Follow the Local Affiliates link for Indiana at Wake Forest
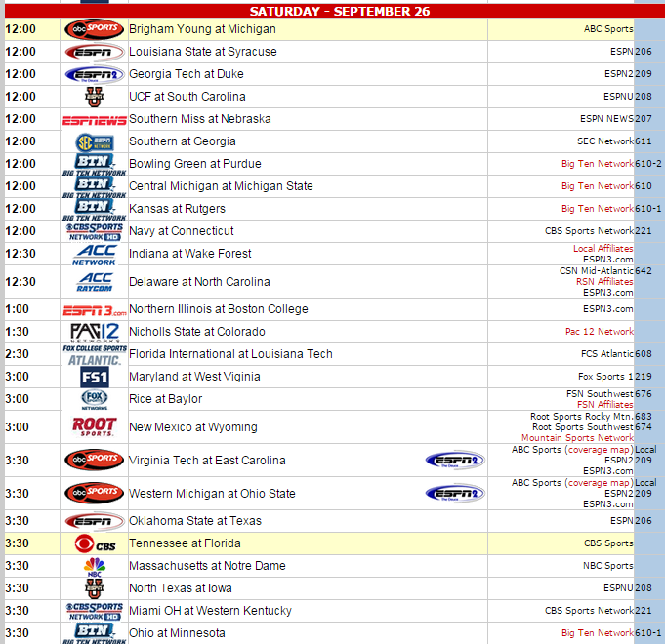665x644 pixels. pos(603,249)
